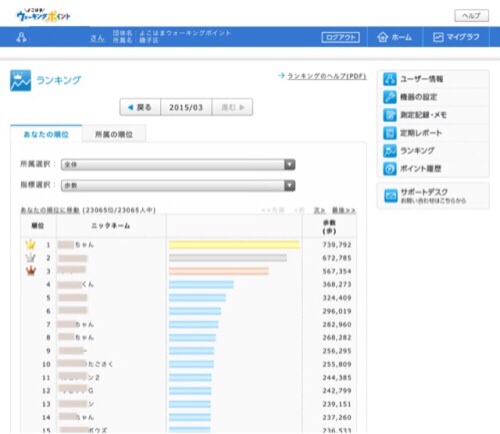
Task: Jump to last page with 最後>> link
Action: [344, 210]
